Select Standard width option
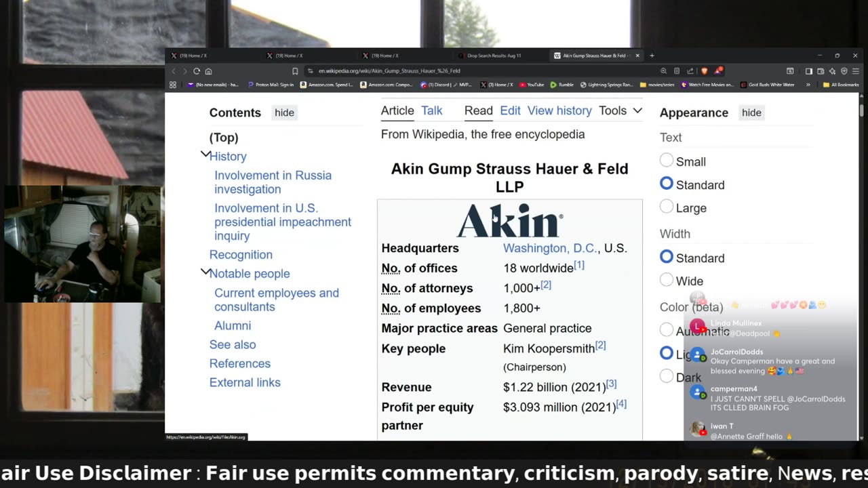This screenshot has height=488, width=868. click(667, 257)
